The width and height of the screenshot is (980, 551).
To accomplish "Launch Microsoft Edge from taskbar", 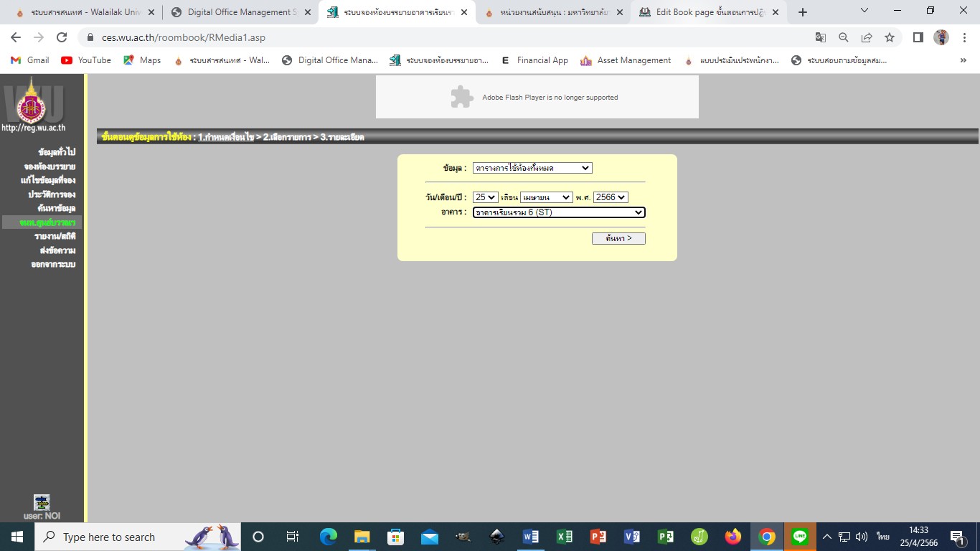I will pyautogui.click(x=328, y=537).
